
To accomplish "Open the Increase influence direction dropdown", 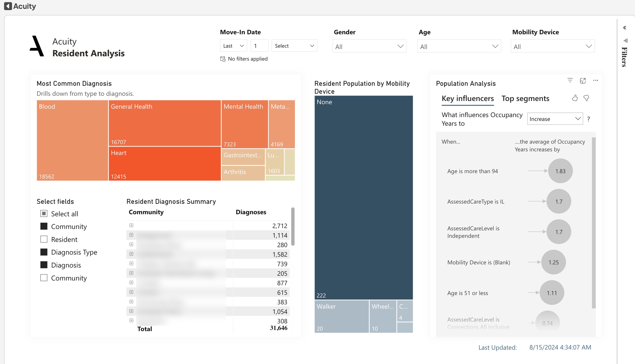I will [x=555, y=119].
